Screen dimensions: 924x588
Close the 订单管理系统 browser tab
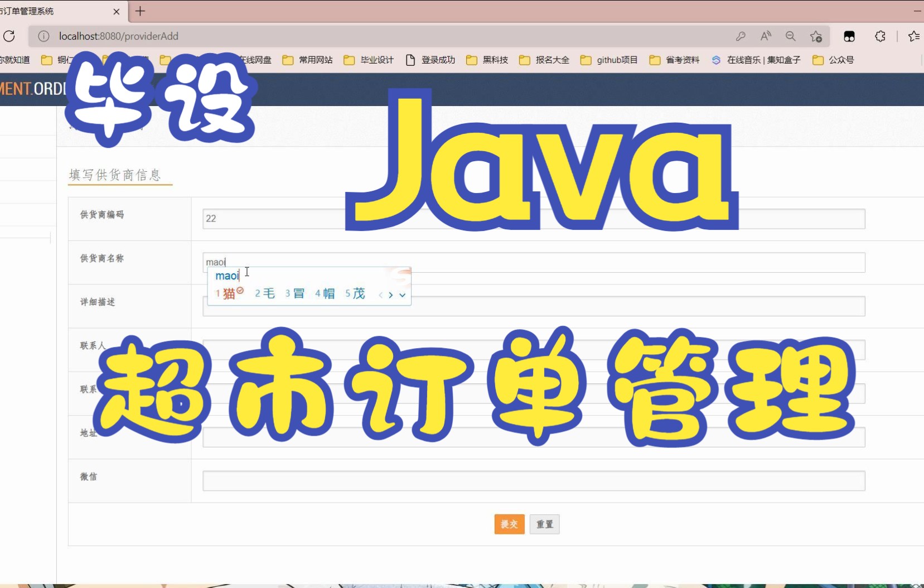[x=117, y=11]
